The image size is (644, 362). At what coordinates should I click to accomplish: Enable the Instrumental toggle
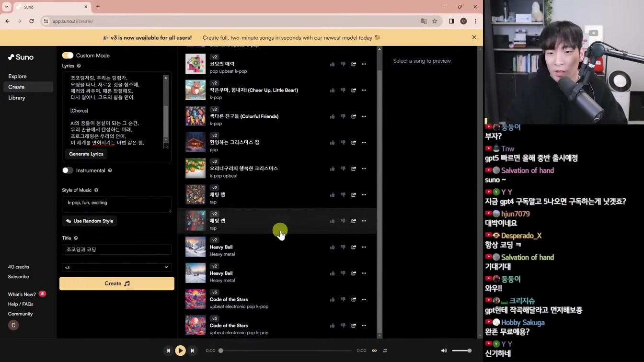[x=68, y=170]
